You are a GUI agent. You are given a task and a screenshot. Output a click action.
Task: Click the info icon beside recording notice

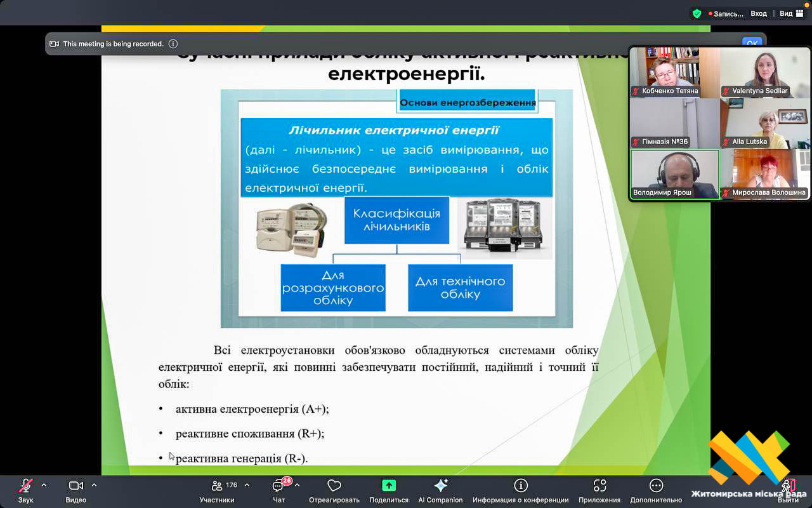tap(173, 44)
